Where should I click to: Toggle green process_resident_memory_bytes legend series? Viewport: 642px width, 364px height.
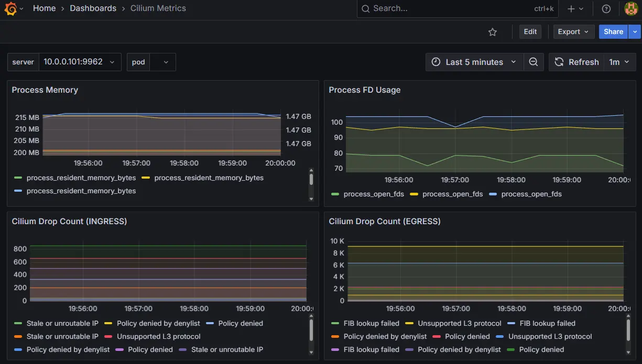[81, 178]
